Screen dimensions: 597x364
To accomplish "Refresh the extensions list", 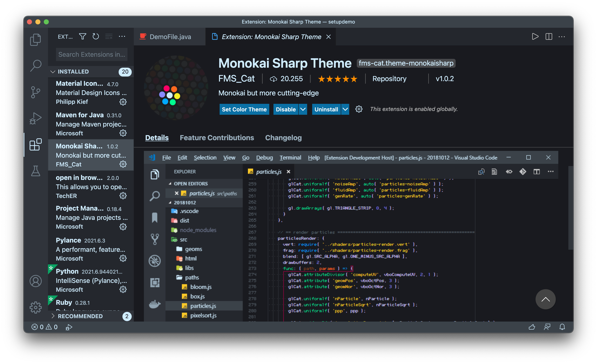I will tap(96, 37).
